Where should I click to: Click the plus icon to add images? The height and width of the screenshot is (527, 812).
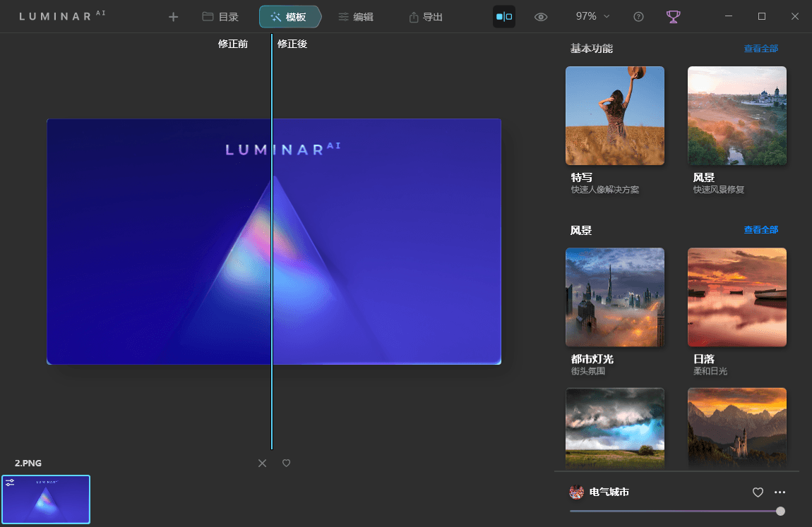tap(173, 17)
